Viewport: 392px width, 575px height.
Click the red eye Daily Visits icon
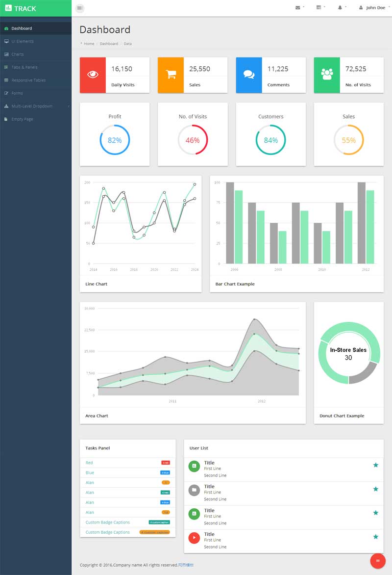click(x=93, y=75)
